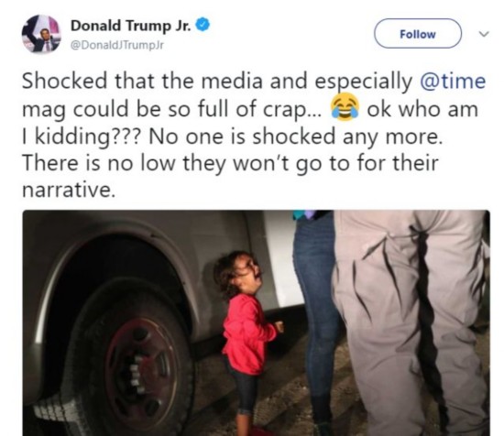Open the @DonaldJTrumpJr handle link
Viewport: 504px width, 436px height.
click(117, 46)
